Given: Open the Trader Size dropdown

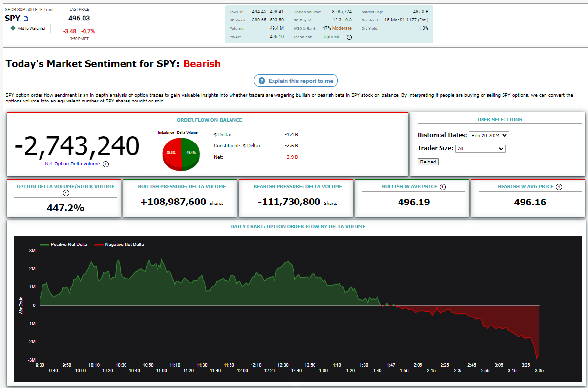Looking at the screenshot, I should [x=480, y=149].
